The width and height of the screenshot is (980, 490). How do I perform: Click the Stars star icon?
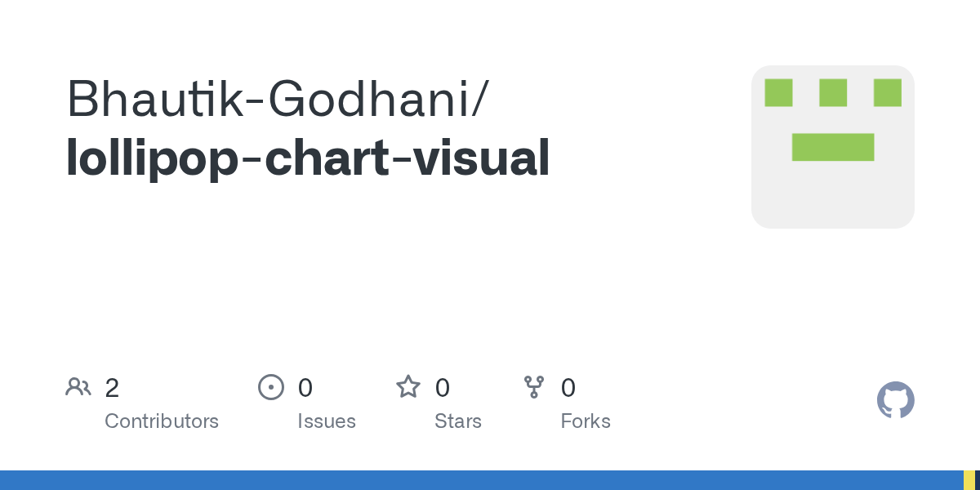[408, 387]
